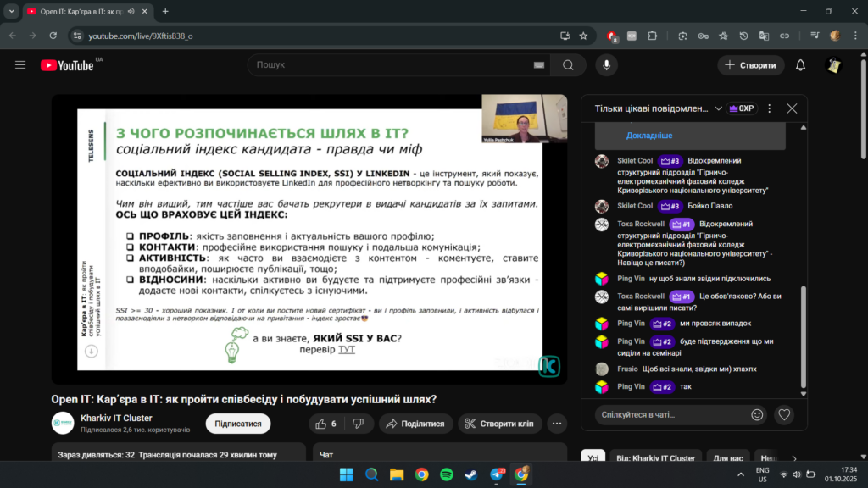Image resolution: width=868 pixels, height=488 pixels.
Task: Open the YouTube hamburger guide menu
Action: pyautogui.click(x=20, y=65)
